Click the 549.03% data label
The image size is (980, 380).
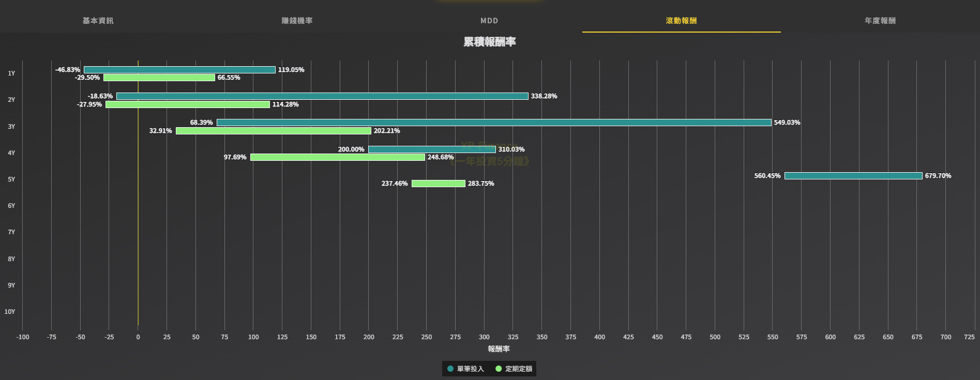tap(787, 123)
